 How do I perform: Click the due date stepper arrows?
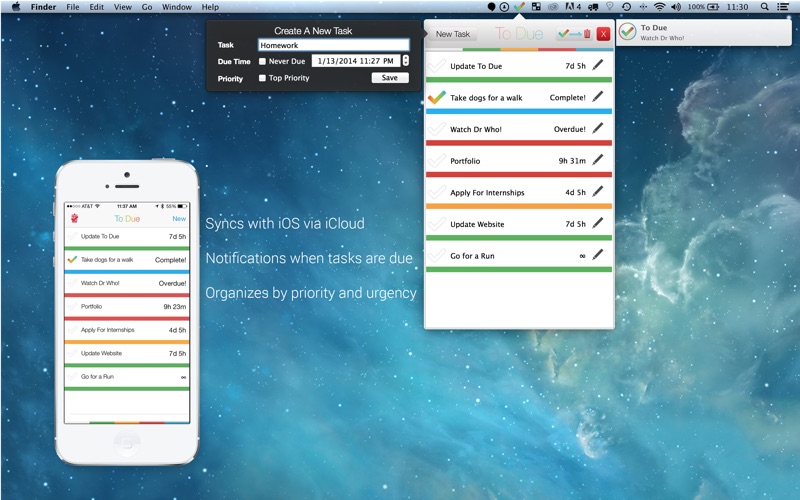pos(406,61)
